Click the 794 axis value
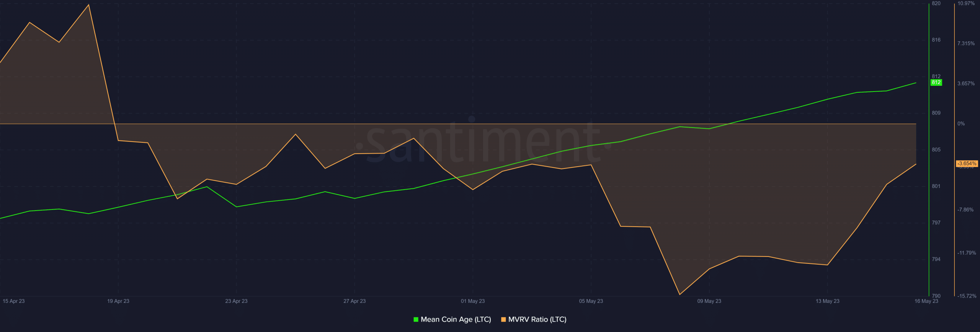This screenshot has width=980, height=332. [936, 259]
